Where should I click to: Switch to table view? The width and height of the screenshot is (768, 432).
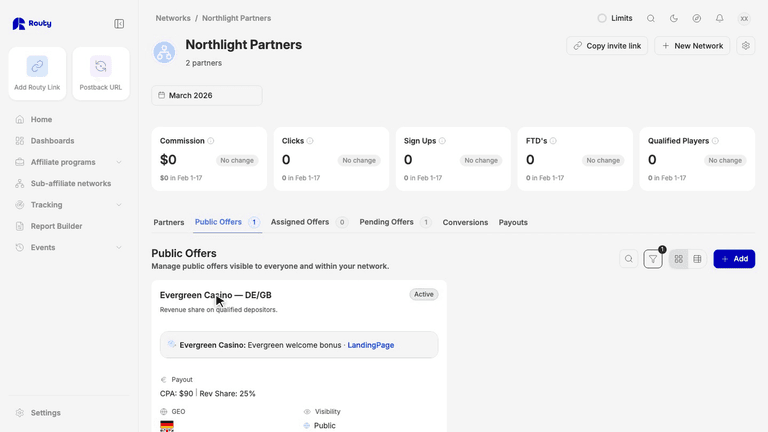[x=697, y=259]
